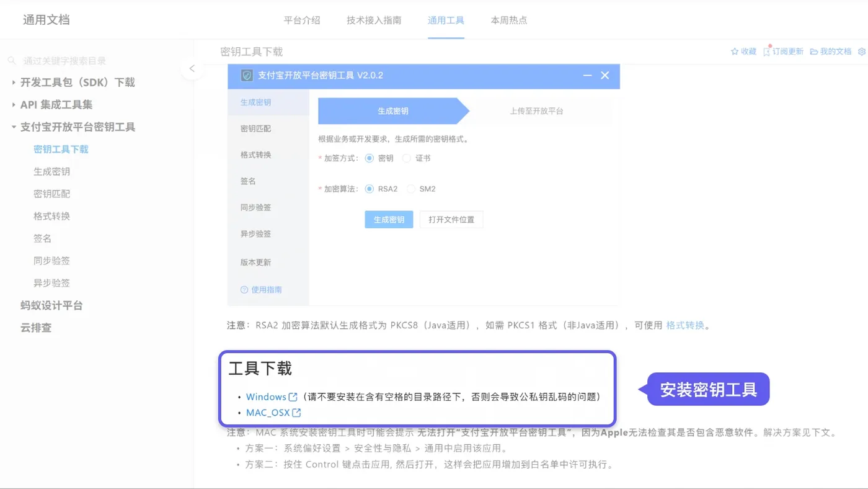868x489 pixels.
Task: Open 签名 in sidebar tree
Action: [x=42, y=238]
